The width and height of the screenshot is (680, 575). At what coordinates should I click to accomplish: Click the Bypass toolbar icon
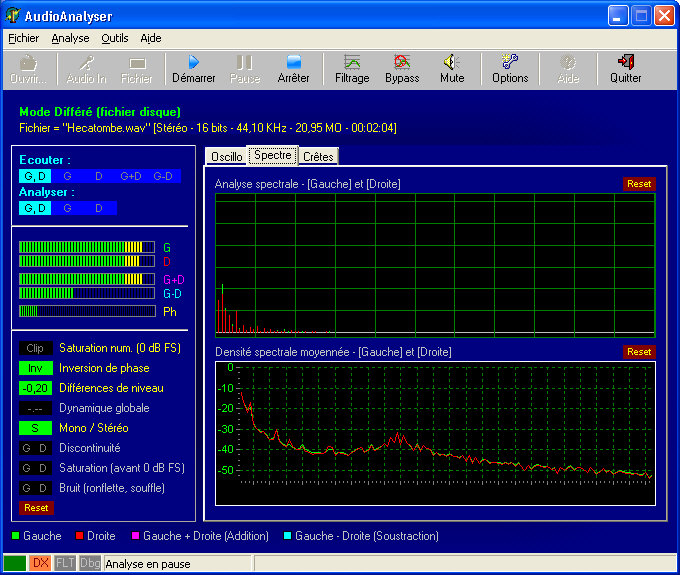pos(402,68)
